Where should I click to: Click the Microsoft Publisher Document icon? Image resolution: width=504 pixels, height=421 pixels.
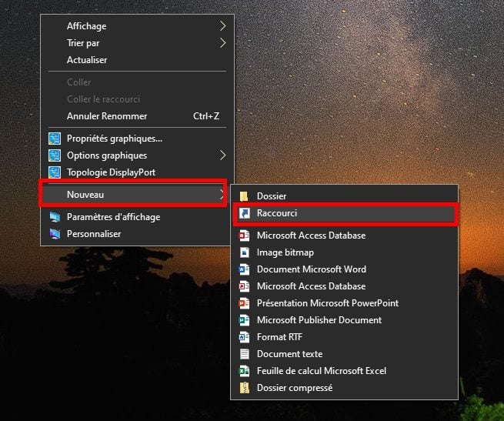tap(244, 320)
